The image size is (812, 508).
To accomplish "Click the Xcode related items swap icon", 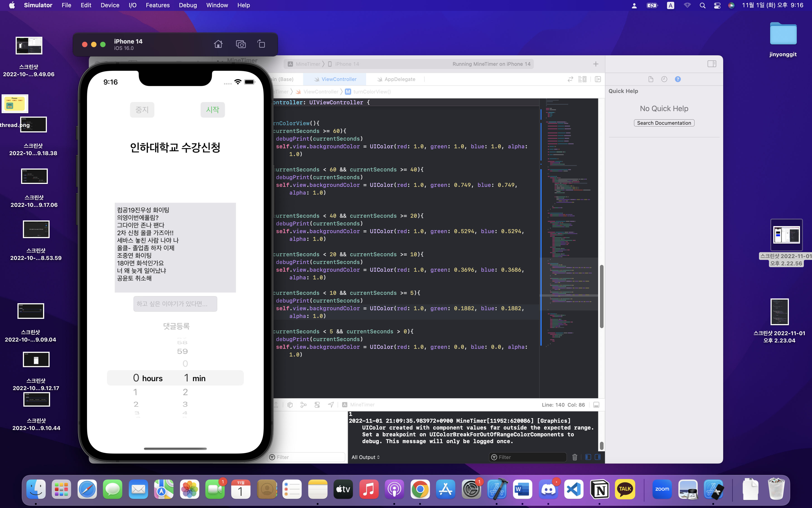I will pos(570,79).
